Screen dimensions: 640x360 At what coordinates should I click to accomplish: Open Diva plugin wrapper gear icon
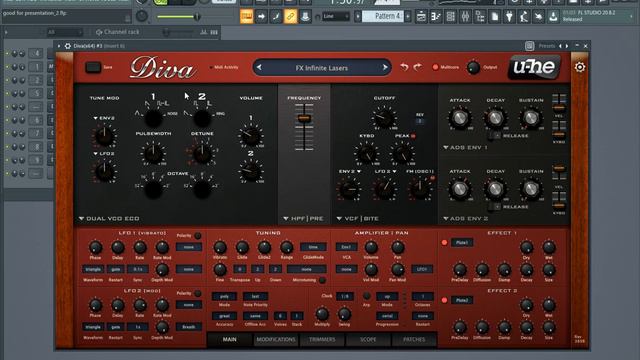coord(68,46)
